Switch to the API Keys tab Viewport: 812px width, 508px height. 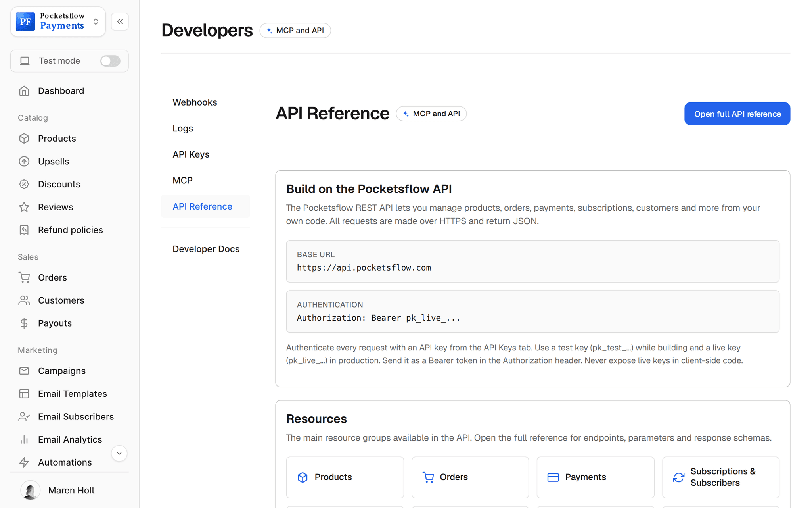(x=205, y=154)
